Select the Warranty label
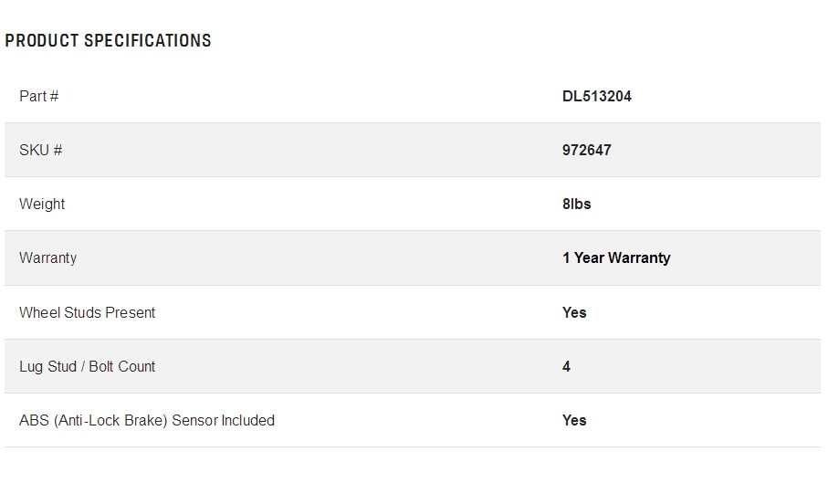The image size is (828, 504). [48, 257]
